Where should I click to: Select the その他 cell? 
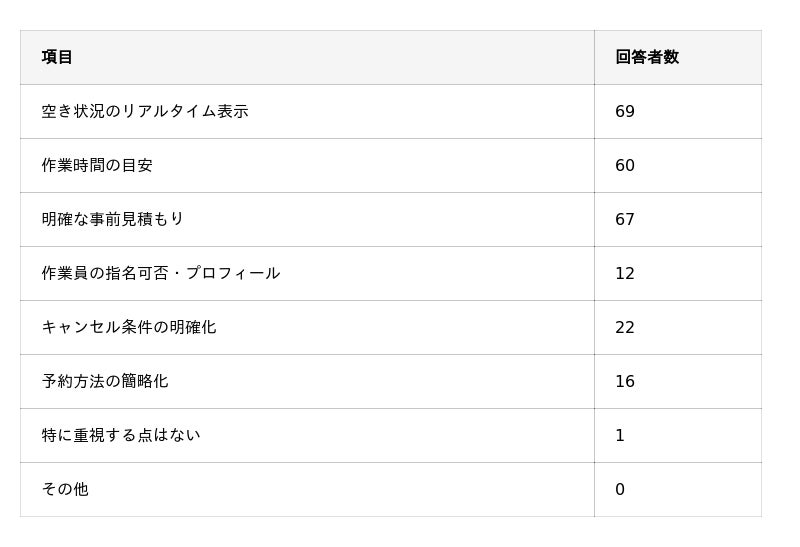click(x=65, y=489)
